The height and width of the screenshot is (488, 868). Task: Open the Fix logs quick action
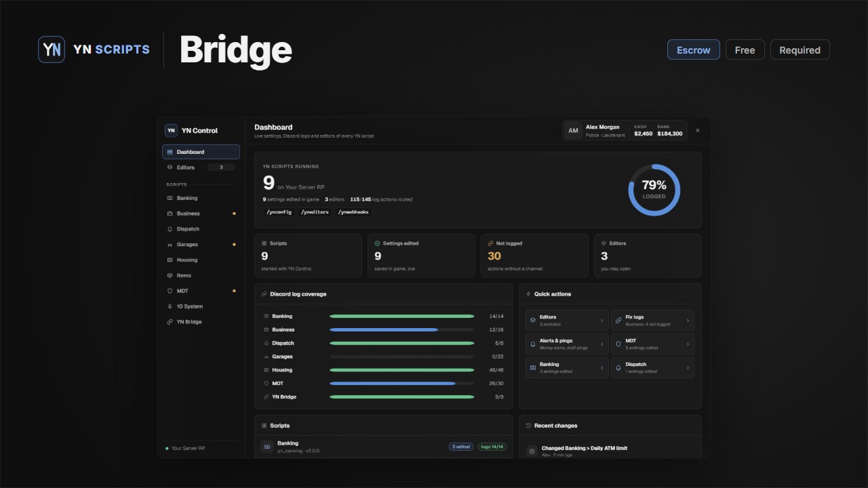pyautogui.click(x=652, y=320)
